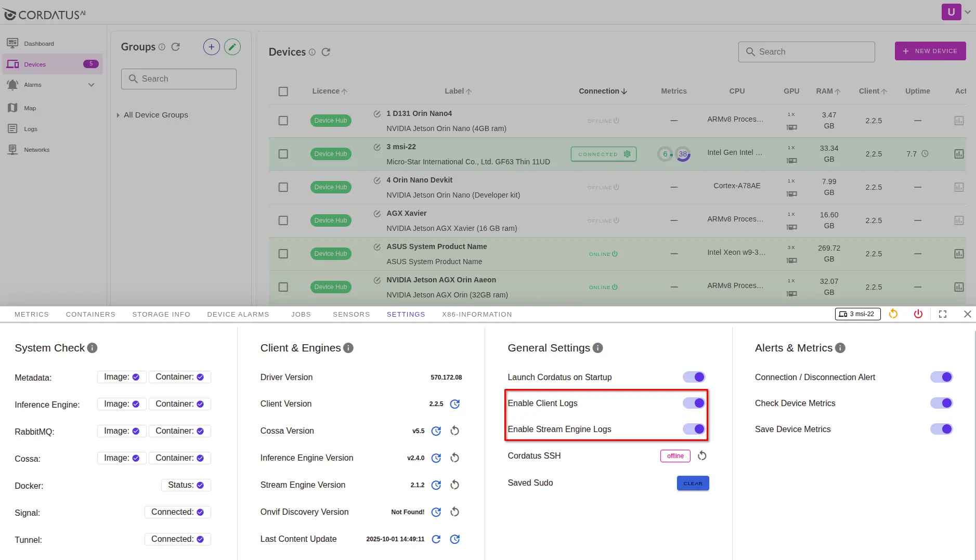Screen dimensions: 976x560
Task: Expand device panel to fullscreen
Action: tap(942, 314)
